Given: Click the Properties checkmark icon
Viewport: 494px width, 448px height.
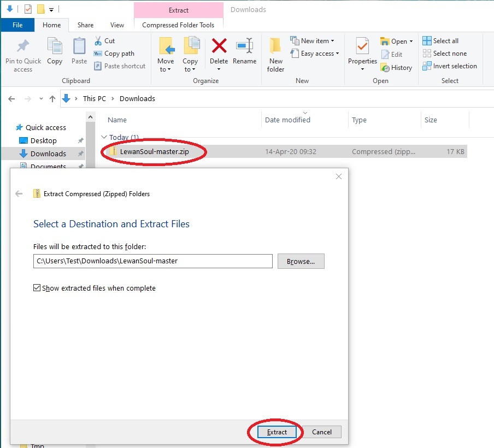Looking at the screenshot, I should [x=362, y=46].
